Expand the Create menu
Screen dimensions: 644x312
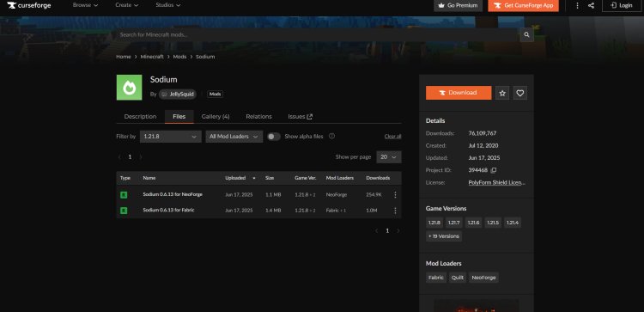click(126, 5)
